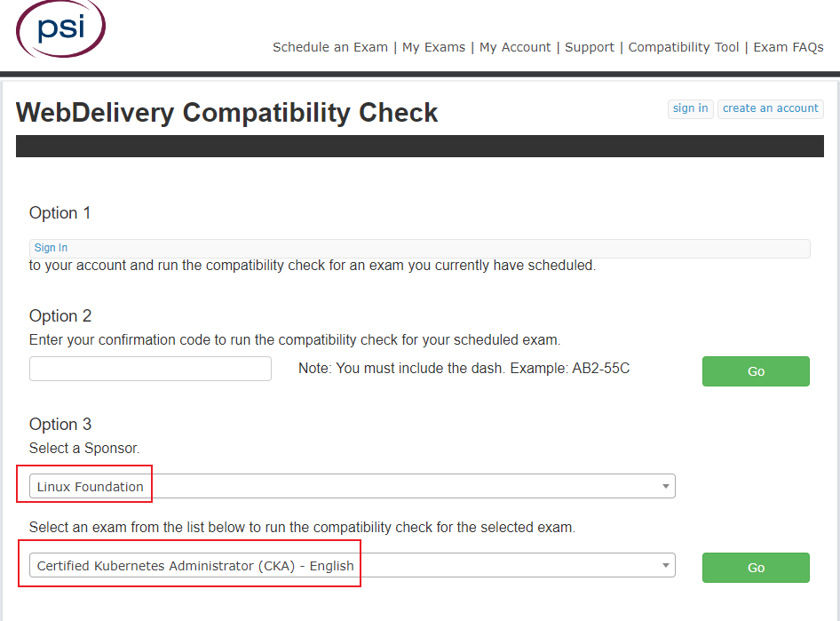Click the arrow on the sponsor dropdown
This screenshot has width=840, height=621.
coord(666,486)
